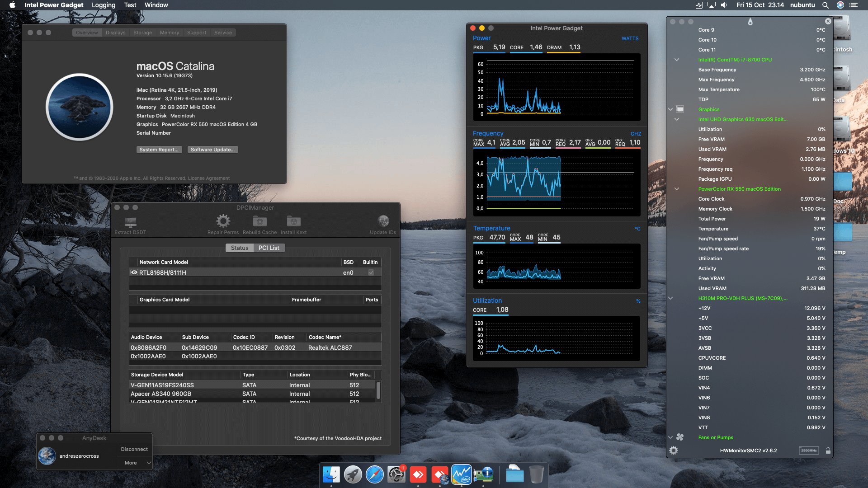
Task: Switch to the Displays tab in About This Mac
Action: point(115,33)
